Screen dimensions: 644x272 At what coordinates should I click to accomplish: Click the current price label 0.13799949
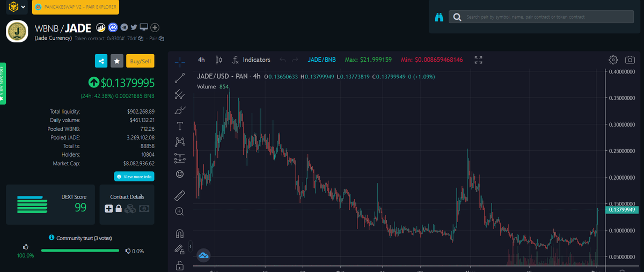(623, 210)
